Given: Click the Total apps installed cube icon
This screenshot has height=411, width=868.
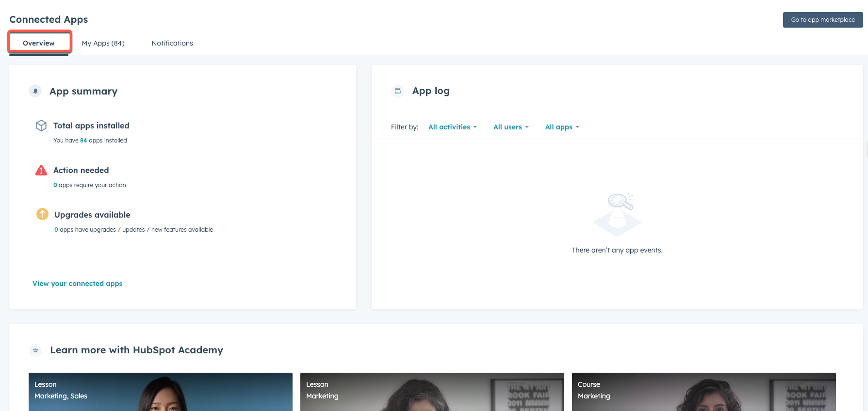Looking at the screenshot, I should pos(41,126).
